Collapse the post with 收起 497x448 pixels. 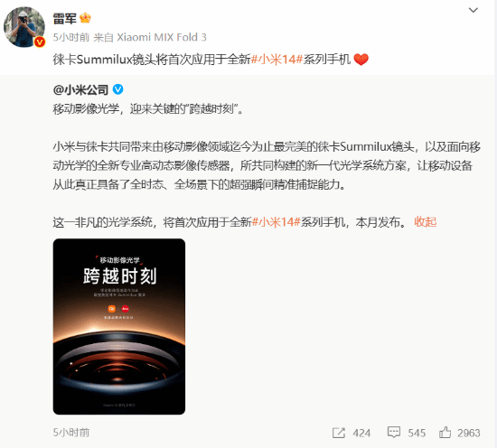click(x=426, y=222)
